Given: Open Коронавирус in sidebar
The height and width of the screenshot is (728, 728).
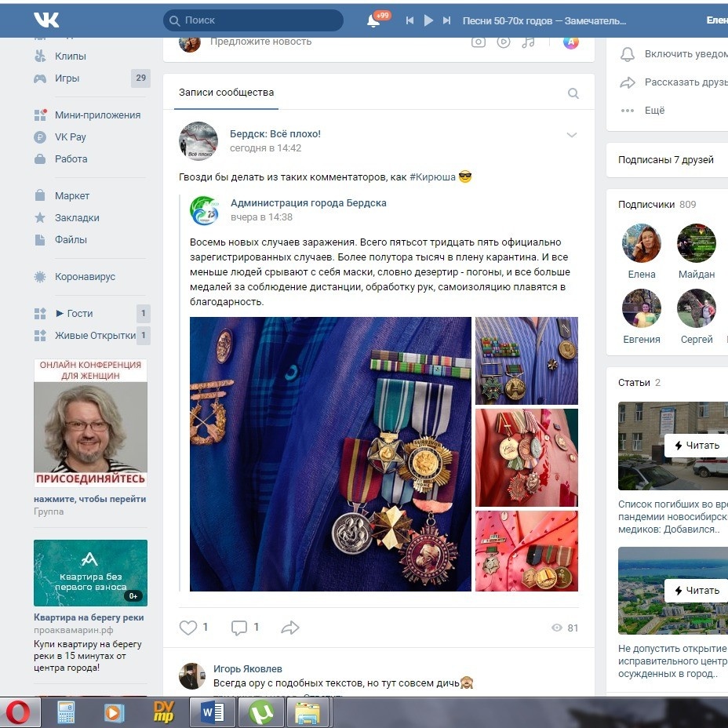Looking at the screenshot, I should coord(85,277).
